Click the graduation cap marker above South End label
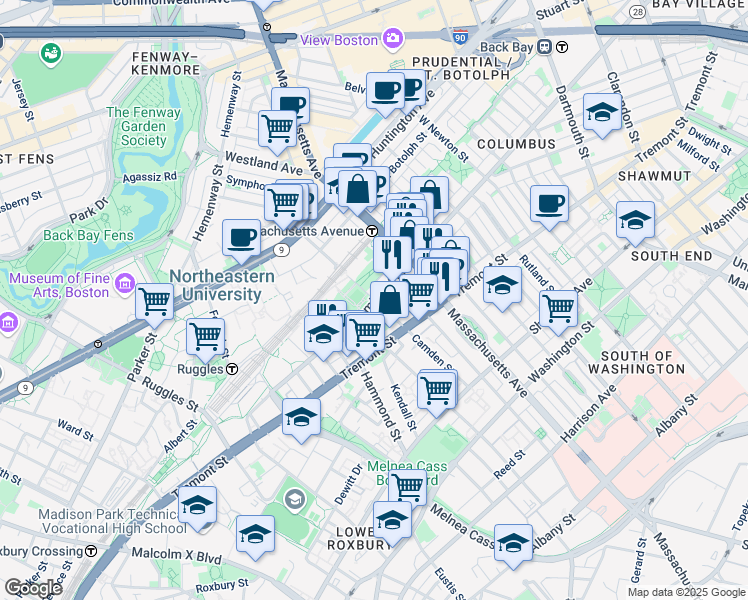Image resolution: width=748 pixels, height=600 pixels. pyautogui.click(x=635, y=224)
